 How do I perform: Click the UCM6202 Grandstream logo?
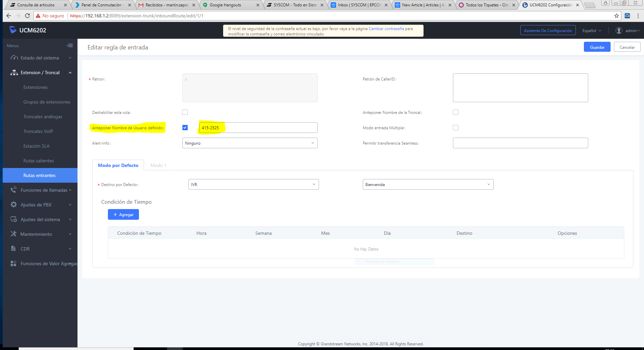(13, 30)
